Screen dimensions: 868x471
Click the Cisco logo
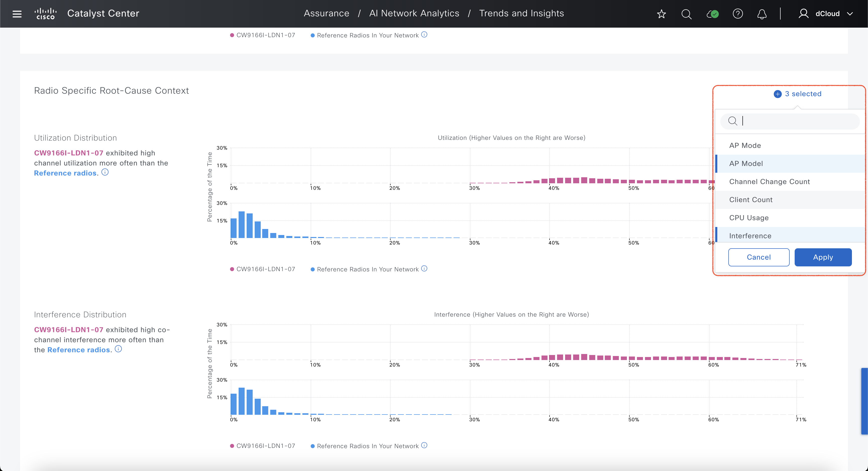coord(45,14)
